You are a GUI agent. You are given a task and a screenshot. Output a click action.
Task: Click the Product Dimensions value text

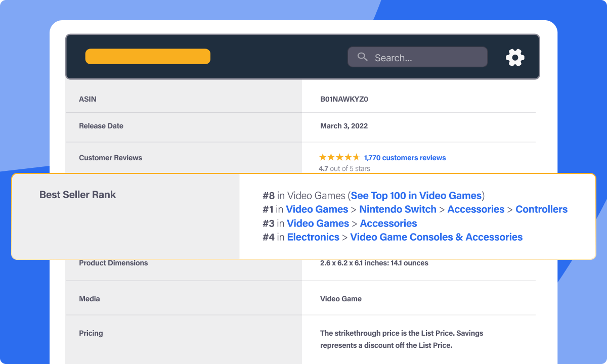374,263
